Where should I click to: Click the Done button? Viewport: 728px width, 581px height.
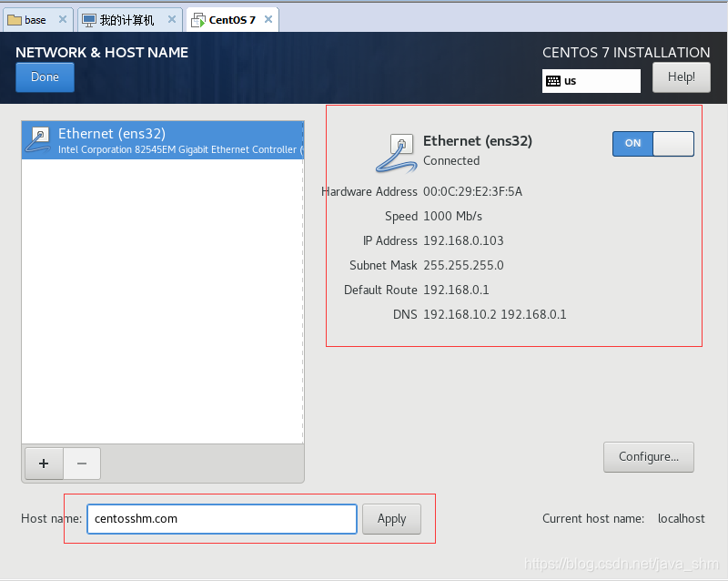(x=45, y=77)
